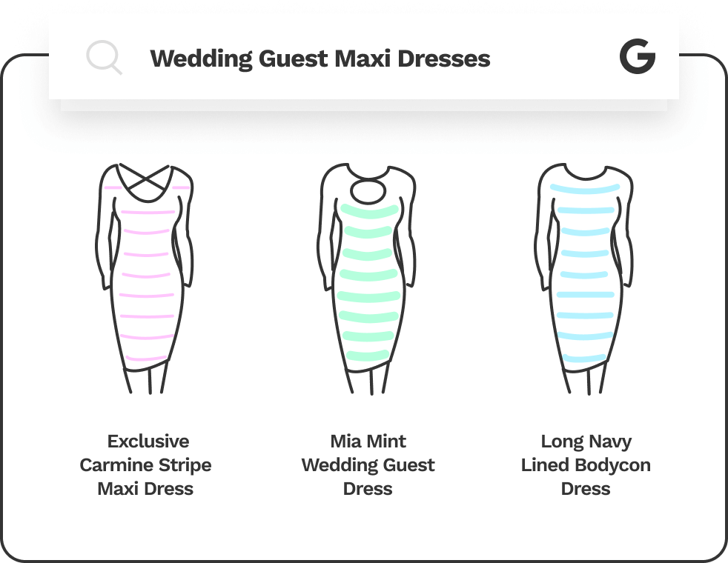Click the Google G logo

(638, 56)
